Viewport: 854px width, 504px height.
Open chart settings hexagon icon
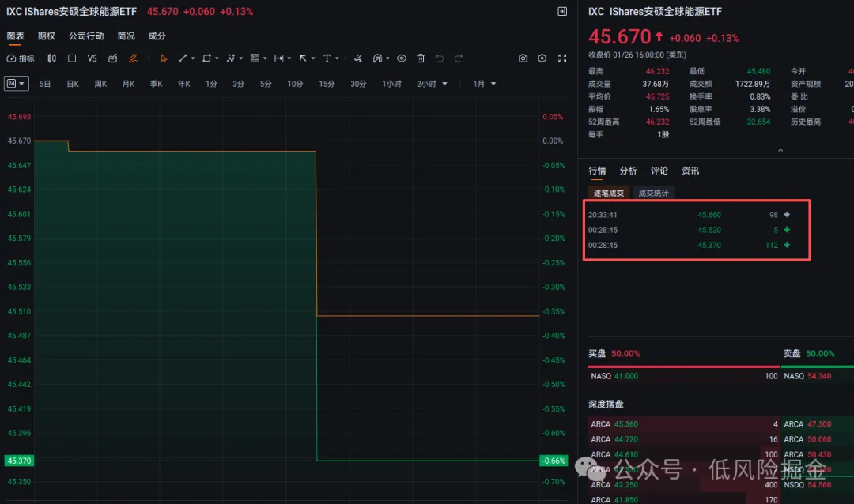pyautogui.click(x=542, y=58)
